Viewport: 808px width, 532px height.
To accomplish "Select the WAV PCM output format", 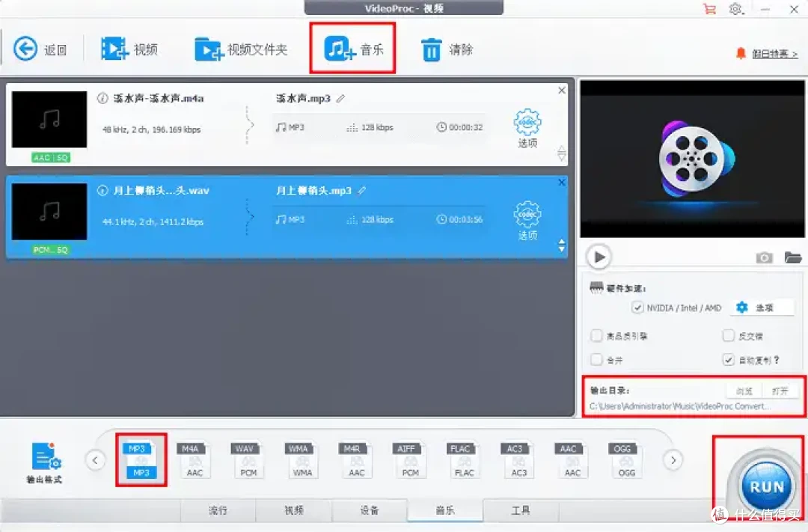I will pyautogui.click(x=248, y=460).
